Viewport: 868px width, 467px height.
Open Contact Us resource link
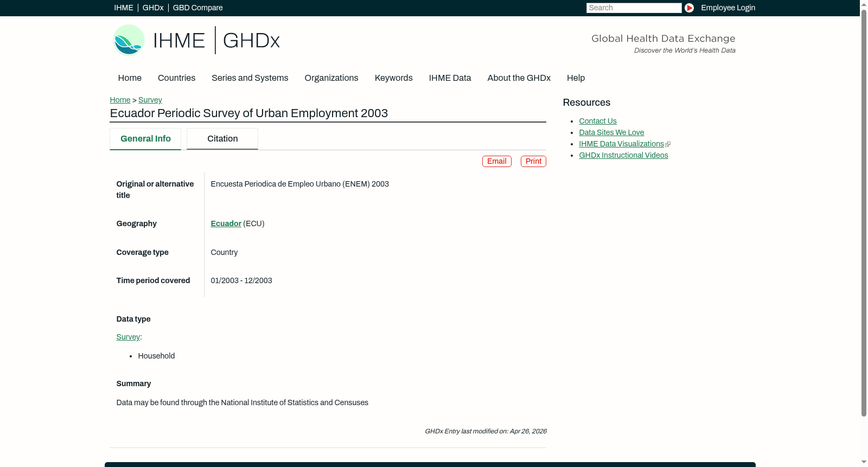coord(598,121)
